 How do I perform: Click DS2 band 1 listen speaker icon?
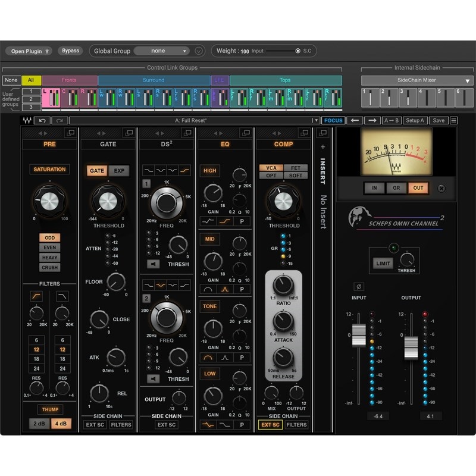click(x=153, y=264)
